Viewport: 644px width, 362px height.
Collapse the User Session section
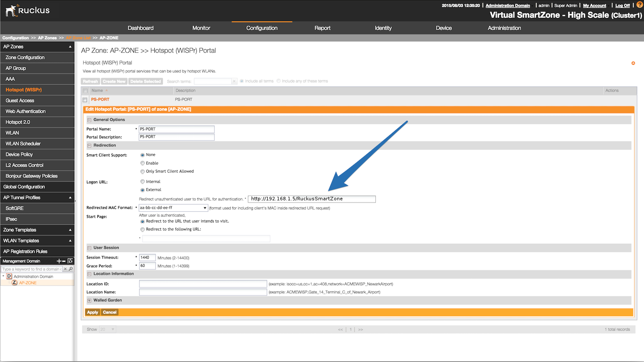[90, 248]
